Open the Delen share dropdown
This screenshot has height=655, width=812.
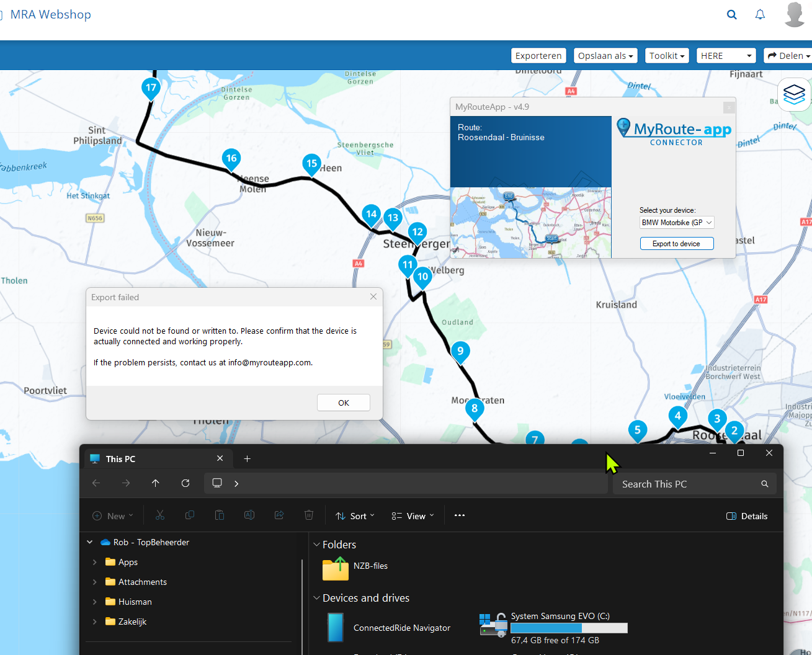coord(788,56)
